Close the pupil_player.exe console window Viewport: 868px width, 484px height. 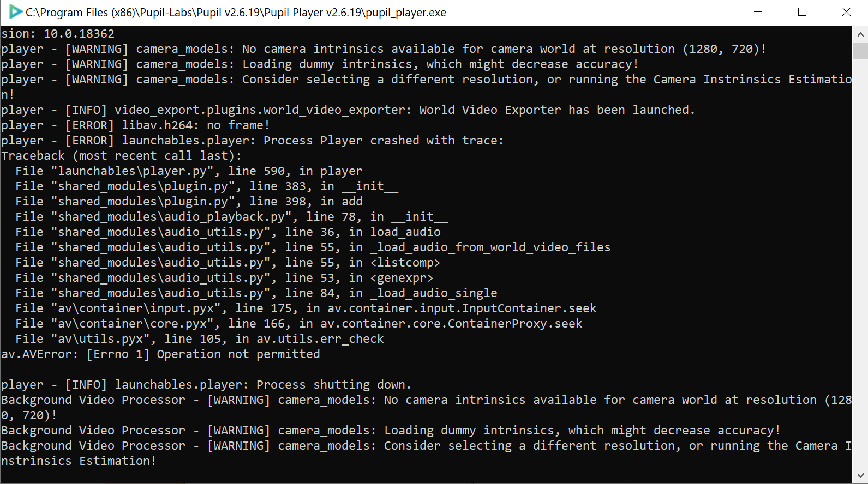click(846, 12)
